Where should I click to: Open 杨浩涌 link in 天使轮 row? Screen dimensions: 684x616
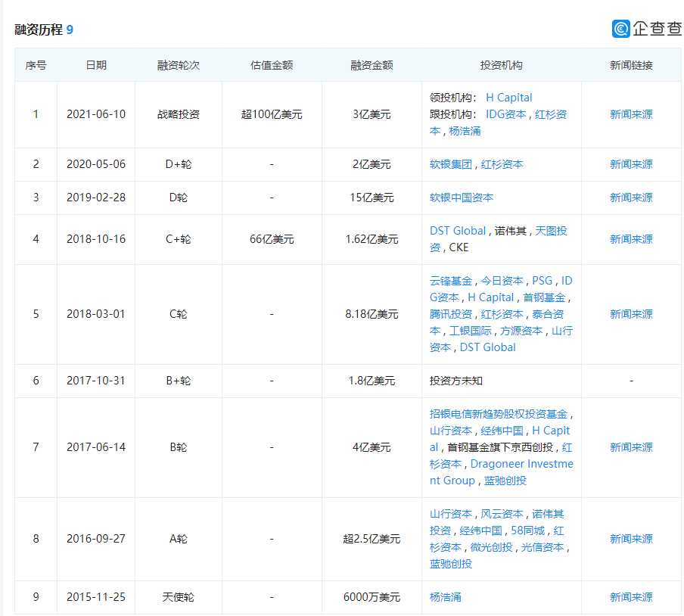446,597
